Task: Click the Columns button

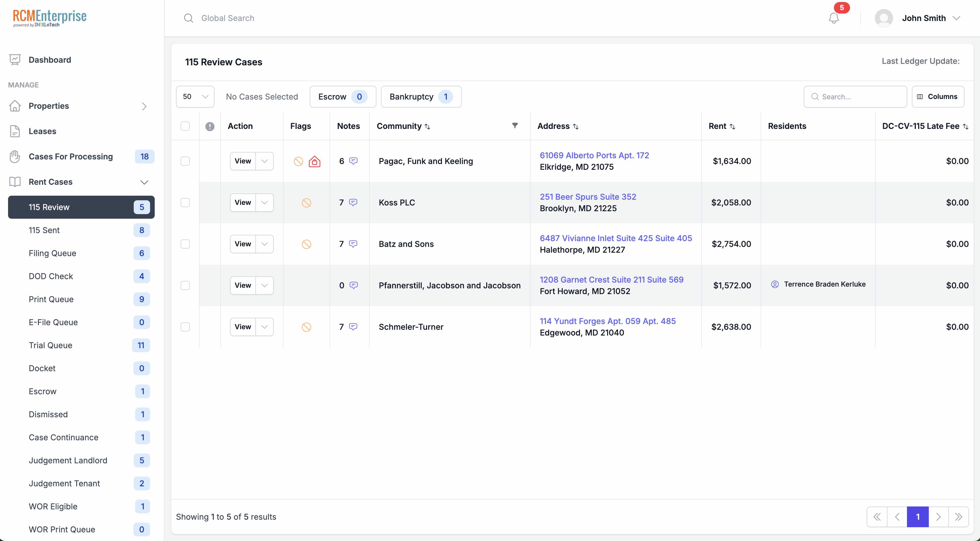Action: pyautogui.click(x=938, y=96)
